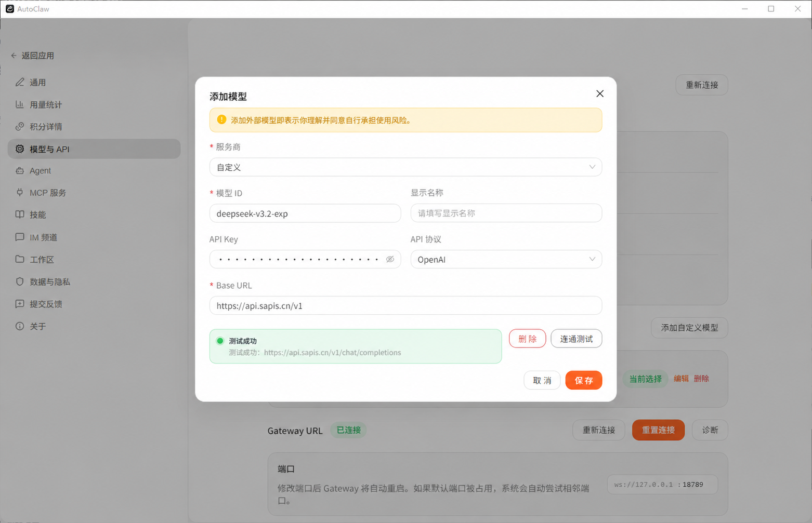The height and width of the screenshot is (523, 812).
Task: Click the 技能 book icon
Action: click(x=20, y=214)
